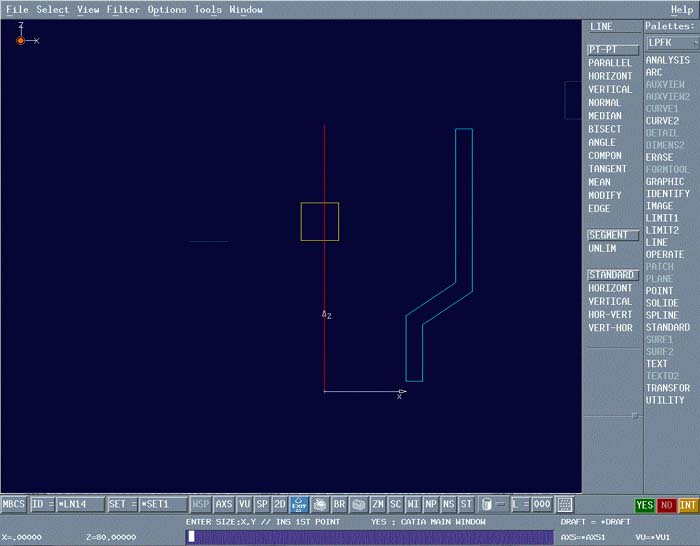Choose upper HORIZONT line option
The image size is (700, 546).
[x=610, y=76]
